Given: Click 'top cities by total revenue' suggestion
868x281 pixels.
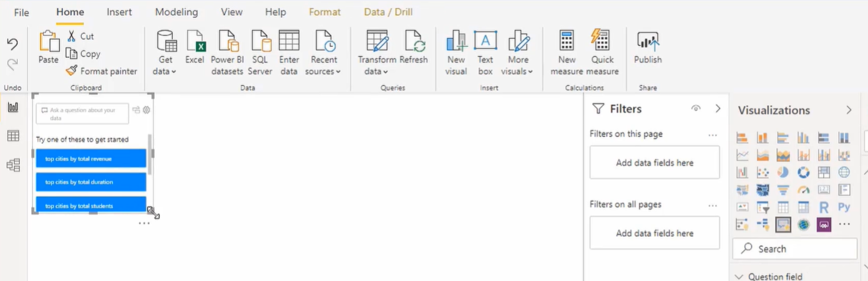Looking at the screenshot, I should point(91,159).
